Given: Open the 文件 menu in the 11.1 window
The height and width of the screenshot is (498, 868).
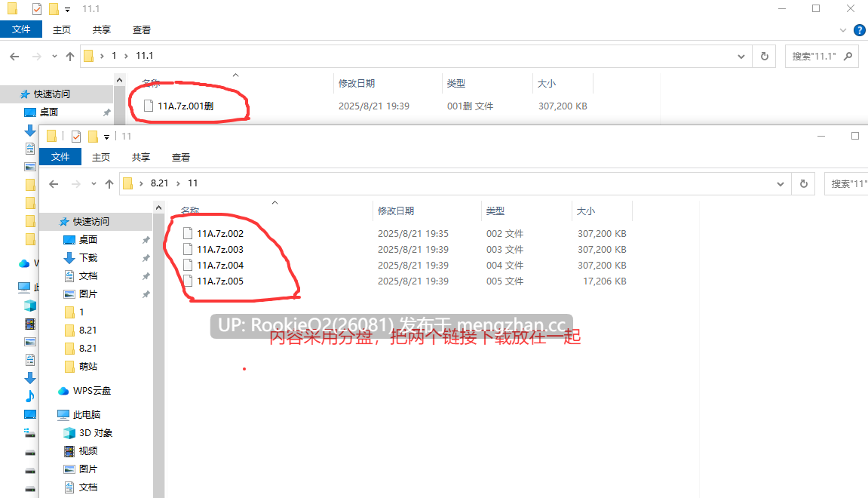Looking at the screenshot, I should (x=21, y=29).
